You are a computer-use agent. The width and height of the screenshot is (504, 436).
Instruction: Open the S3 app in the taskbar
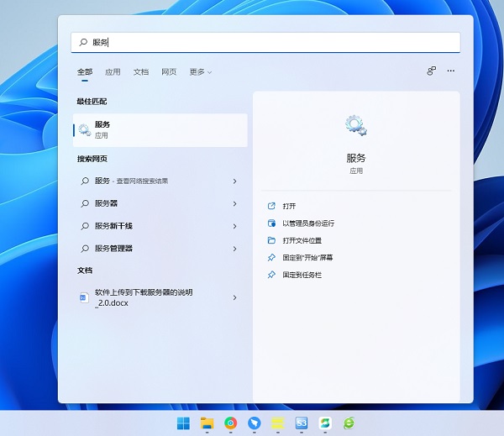tap(302, 423)
